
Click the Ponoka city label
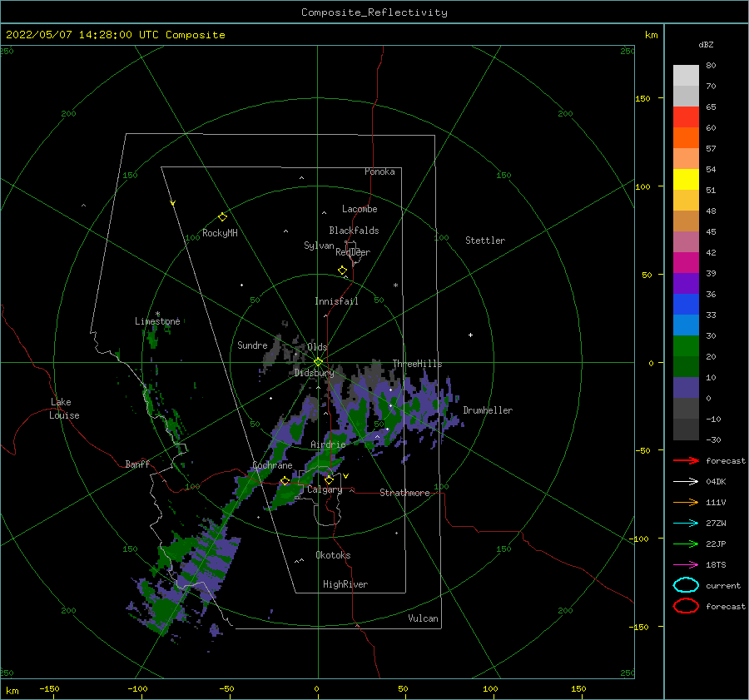[379, 171]
